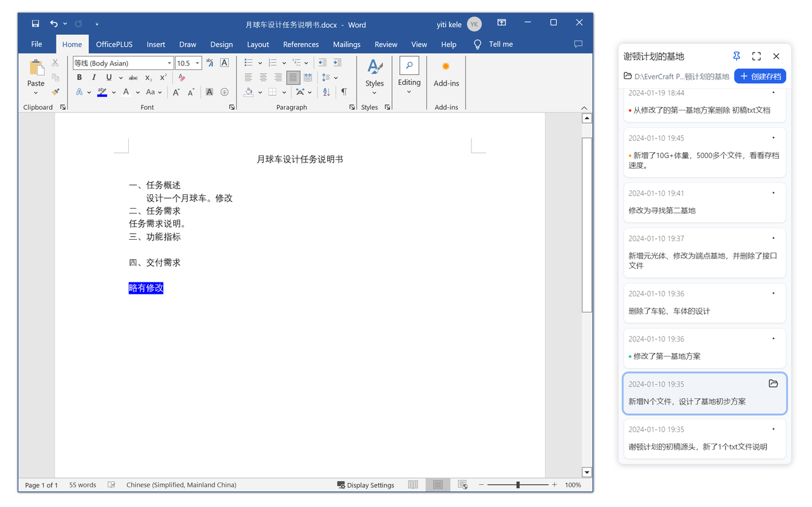Open folder for the 19:35 archive entry
This screenshot has height=507, width=812.
tap(773, 383)
